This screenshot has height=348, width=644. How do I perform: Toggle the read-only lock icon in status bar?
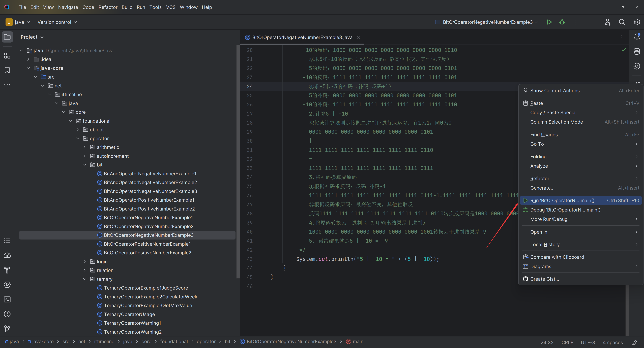click(634, 342)
